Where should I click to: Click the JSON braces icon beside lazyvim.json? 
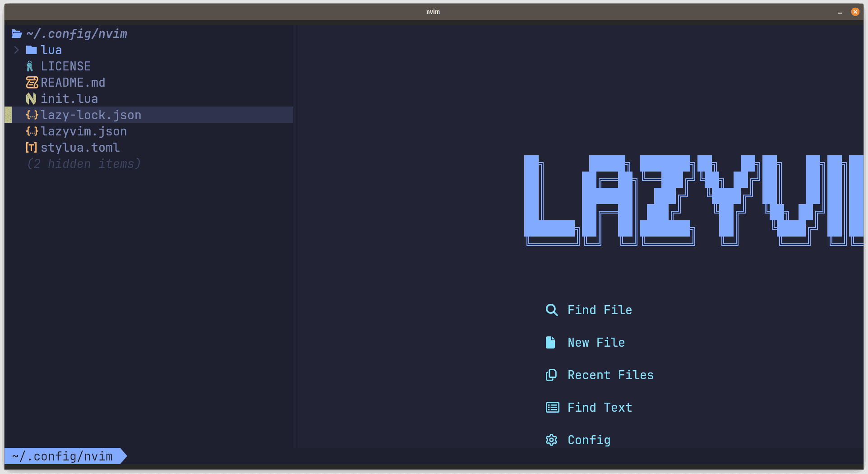click(x=32, y=131)
